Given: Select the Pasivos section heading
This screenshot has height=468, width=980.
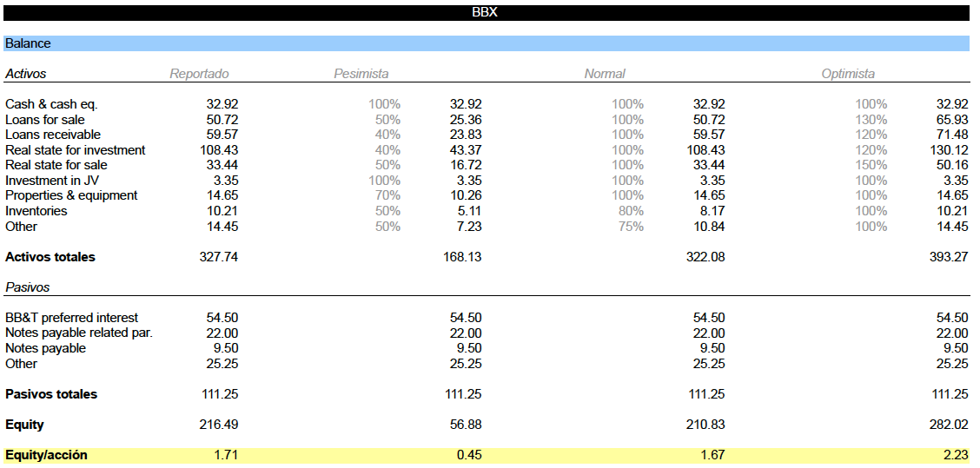Looking at the screenshot, I should (28, 287).
